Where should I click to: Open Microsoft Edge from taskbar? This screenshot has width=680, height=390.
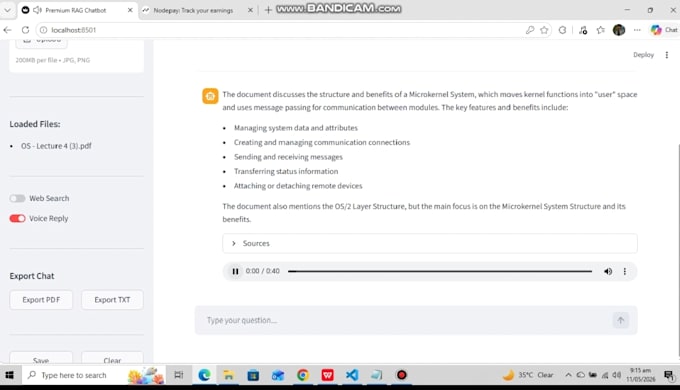point(204,375)
